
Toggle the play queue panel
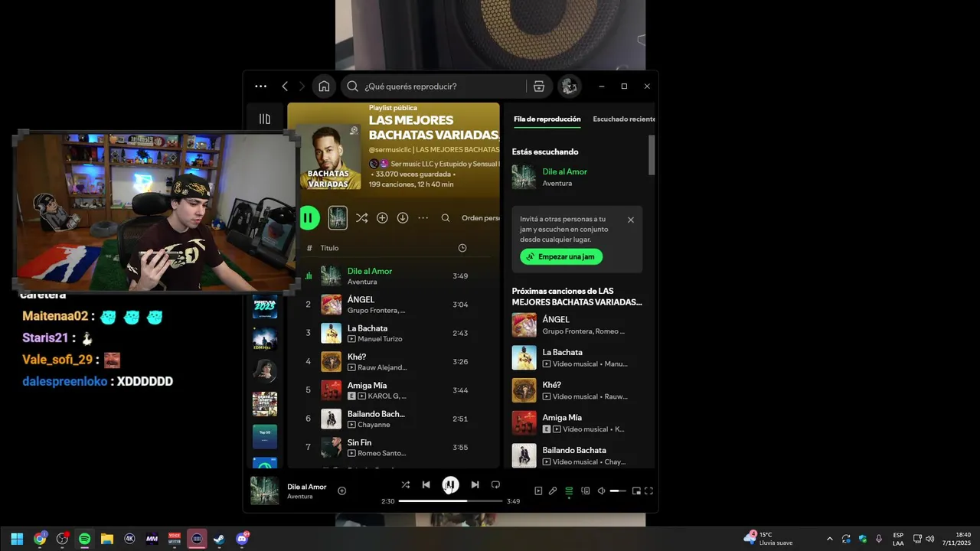[x=569, y=491]
